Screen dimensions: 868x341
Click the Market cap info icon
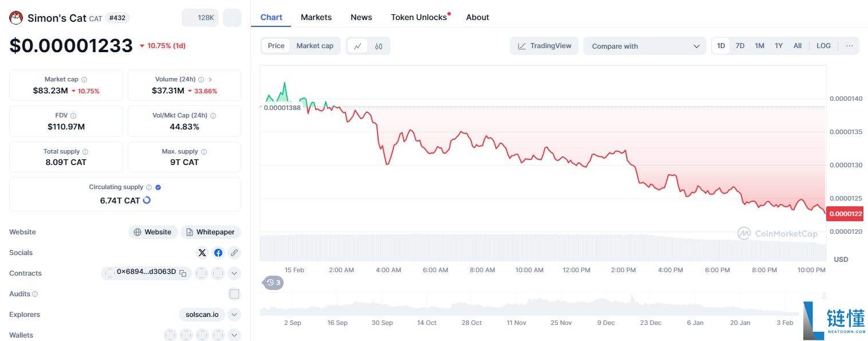tap(84, 80)
